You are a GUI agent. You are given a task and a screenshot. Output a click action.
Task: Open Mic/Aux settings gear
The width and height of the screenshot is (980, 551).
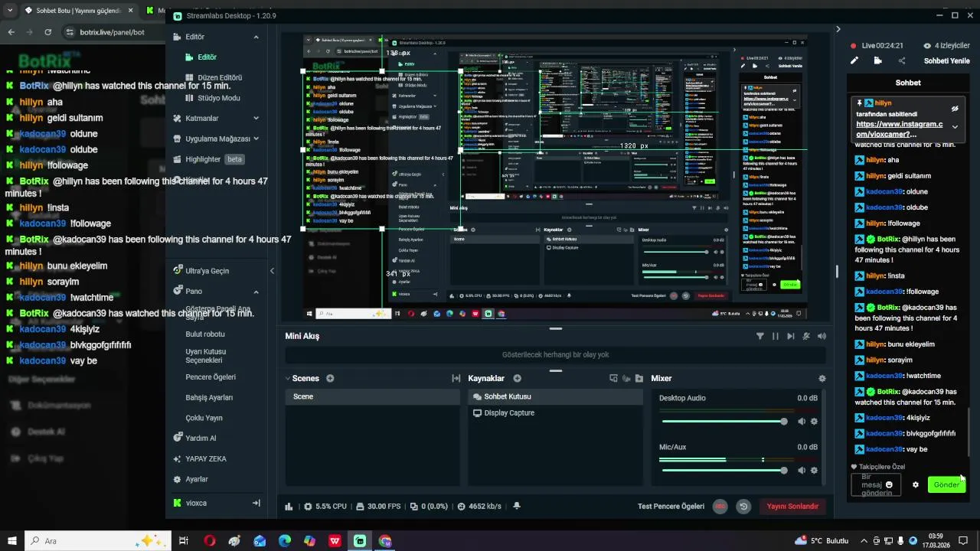tap(814, 471)
